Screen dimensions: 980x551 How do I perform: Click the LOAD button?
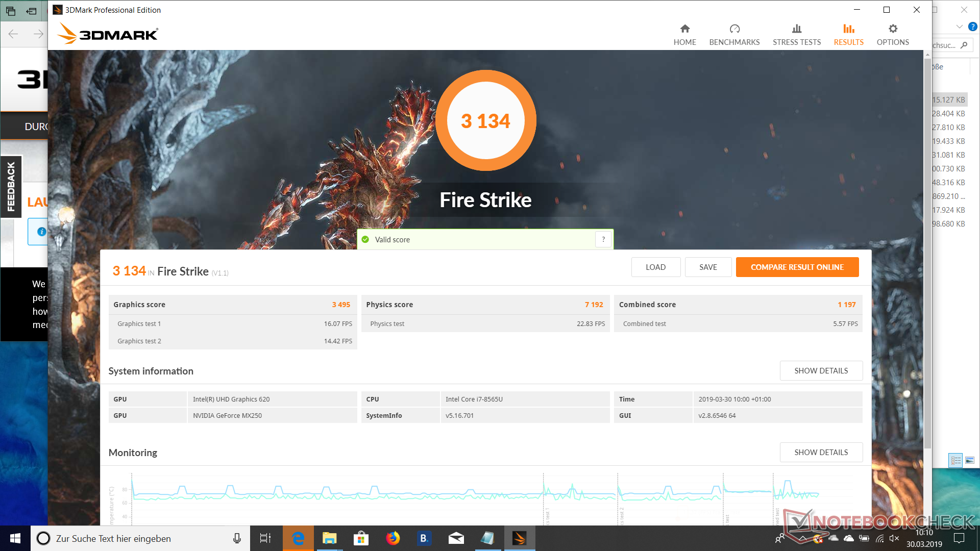click(x=655, y=267)
